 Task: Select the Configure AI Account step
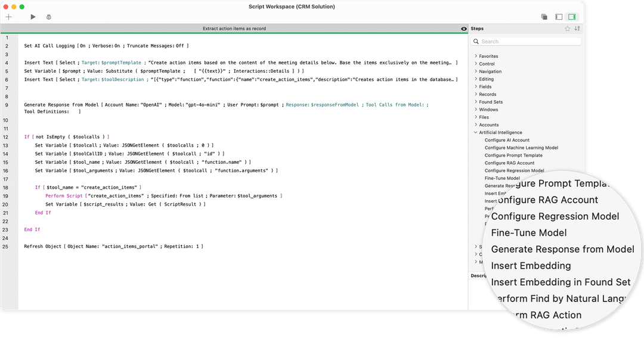(x=507, y=140)
